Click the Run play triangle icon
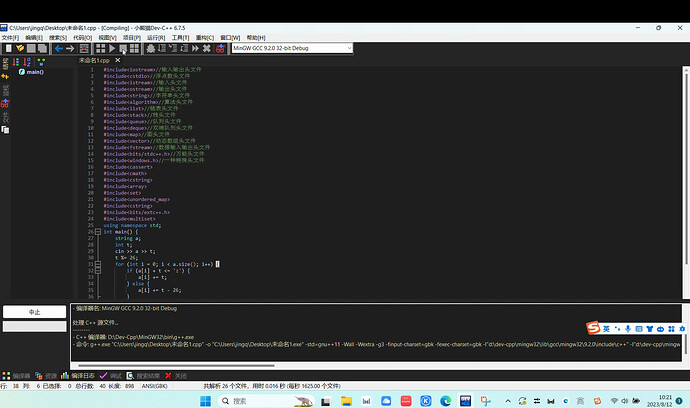 point(112,48)
